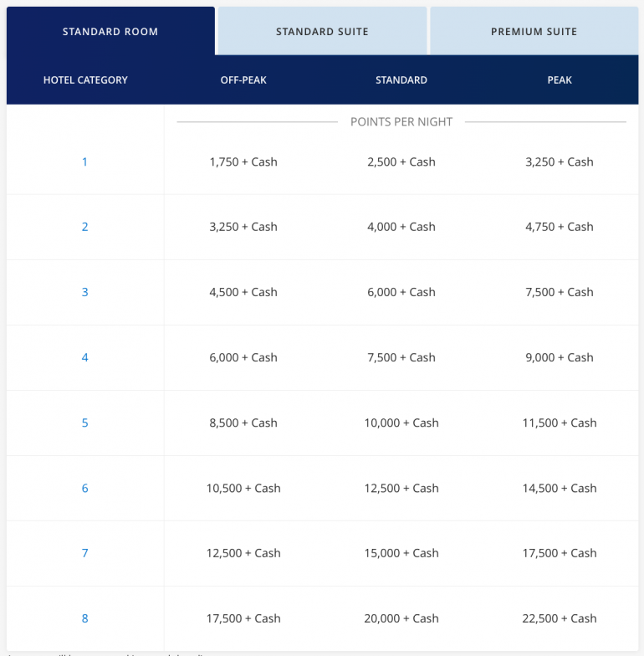This screenshot has width=644, height=656.
Task: View hotels in category 3
Action: click(84, 292)
